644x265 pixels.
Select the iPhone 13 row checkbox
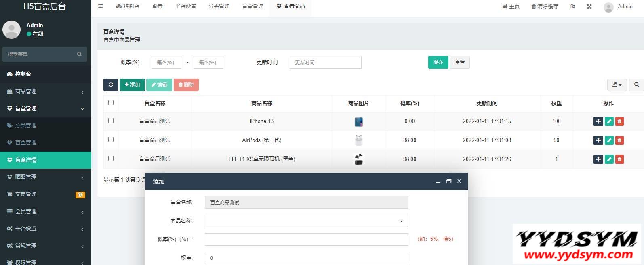[111, 121]
